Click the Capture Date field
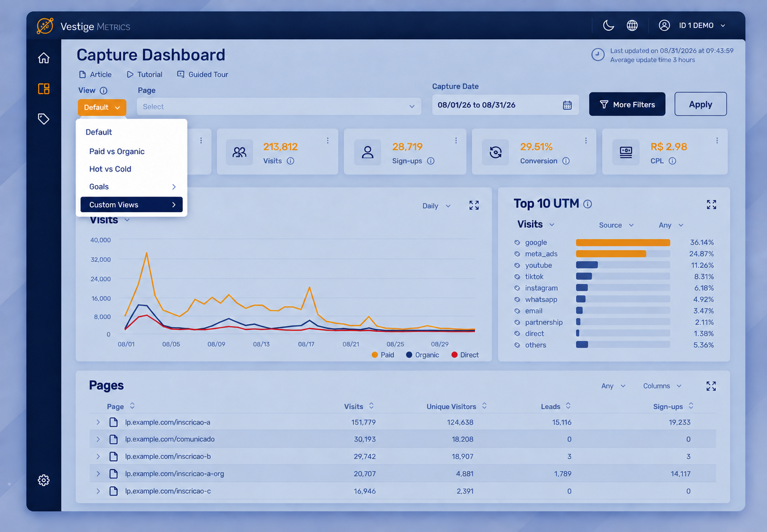The image size is (767, 532). coord(505,105)
